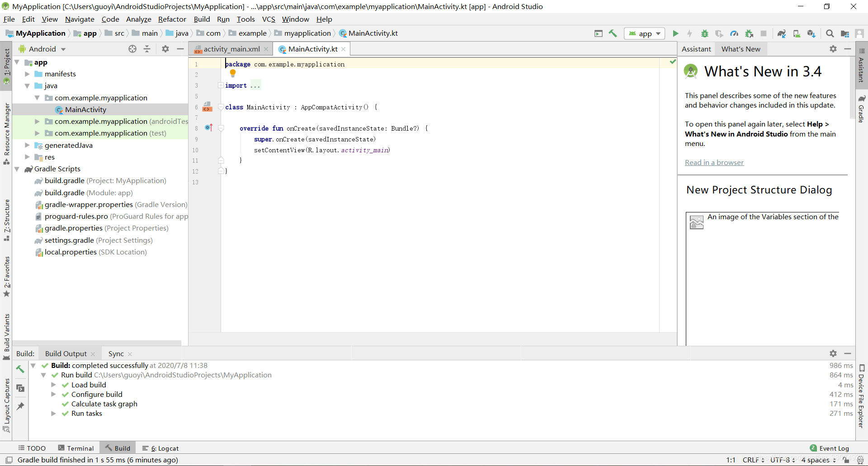Toggle the Project tool window button
The width and height of the screenshot is (868, 466).
pos(6,66)
